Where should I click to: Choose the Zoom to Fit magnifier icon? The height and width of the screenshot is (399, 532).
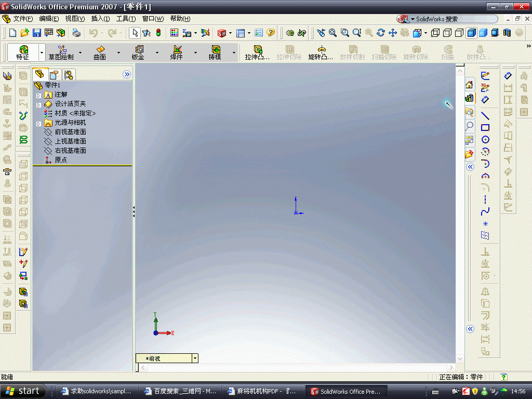tap(332, 33)
